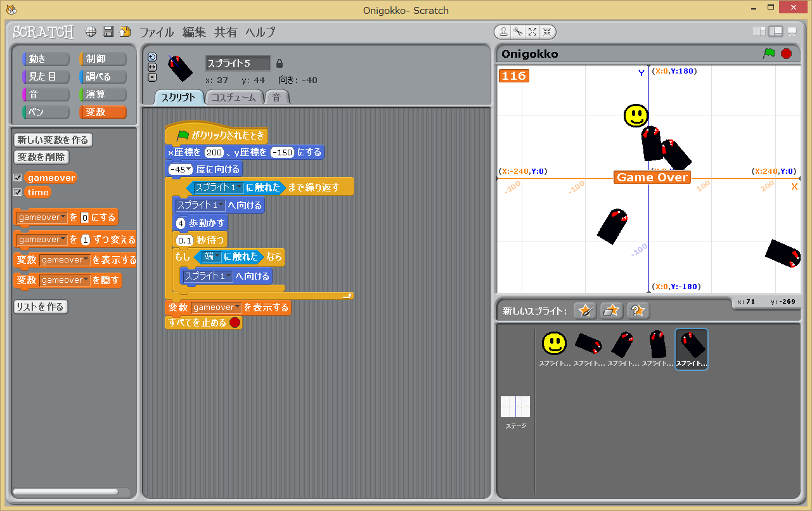The image size is (812, 511).
Task: Open gameover dropdown in script show block
Action: (x=216, y=307)
